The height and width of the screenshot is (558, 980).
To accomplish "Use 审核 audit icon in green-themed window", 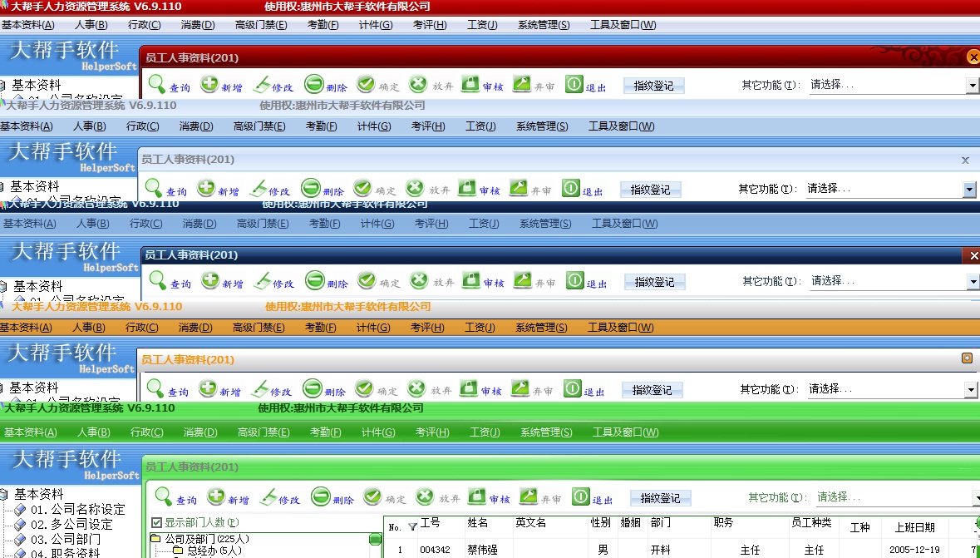I will click(x=477, y=496).
